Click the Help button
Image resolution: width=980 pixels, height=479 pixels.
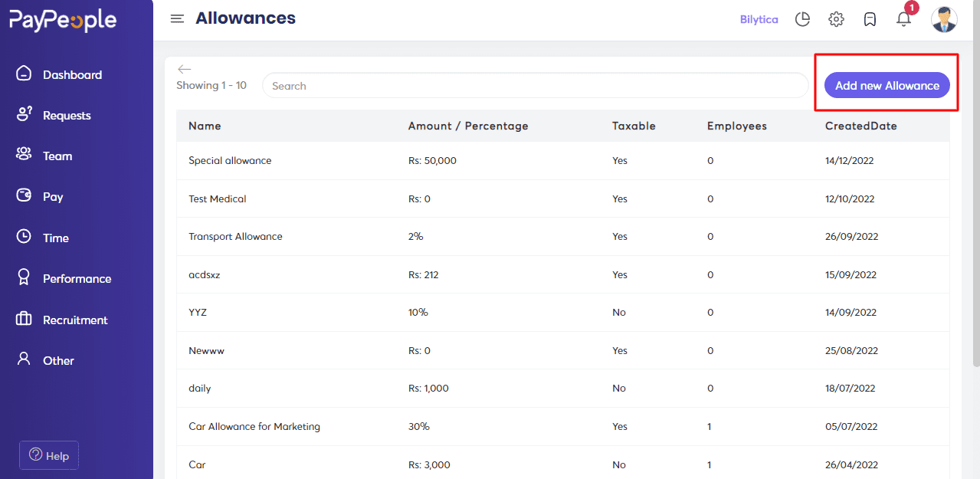pos(49,455)
